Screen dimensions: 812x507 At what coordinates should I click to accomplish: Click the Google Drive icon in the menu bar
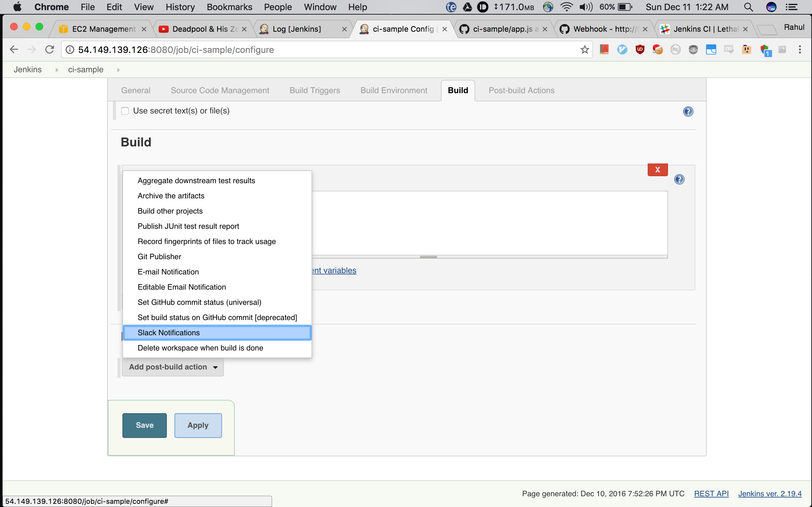[468, 7]
